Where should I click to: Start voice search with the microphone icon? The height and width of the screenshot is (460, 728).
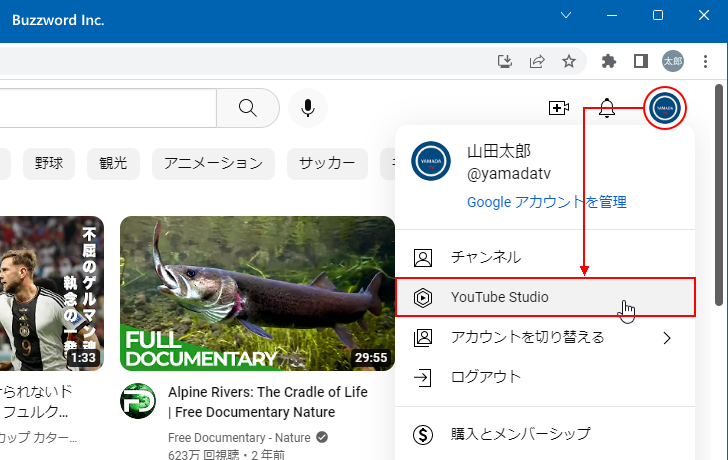308,108
